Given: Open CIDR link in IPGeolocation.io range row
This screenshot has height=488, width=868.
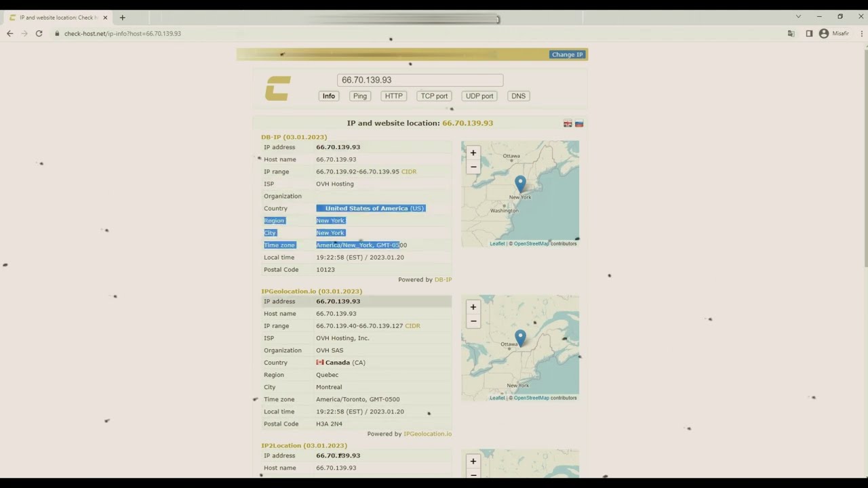Looking at the screenshot, I should click(412, 326).
